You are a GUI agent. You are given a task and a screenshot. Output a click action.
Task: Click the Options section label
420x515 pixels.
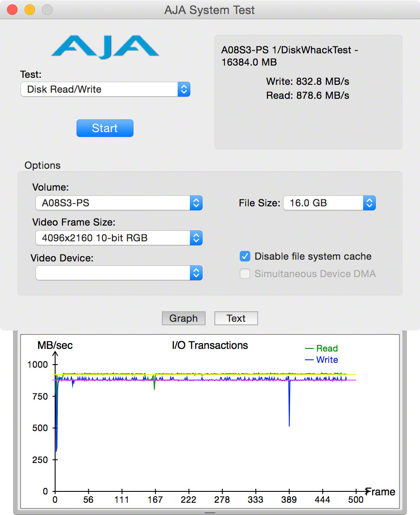[42, 165]
